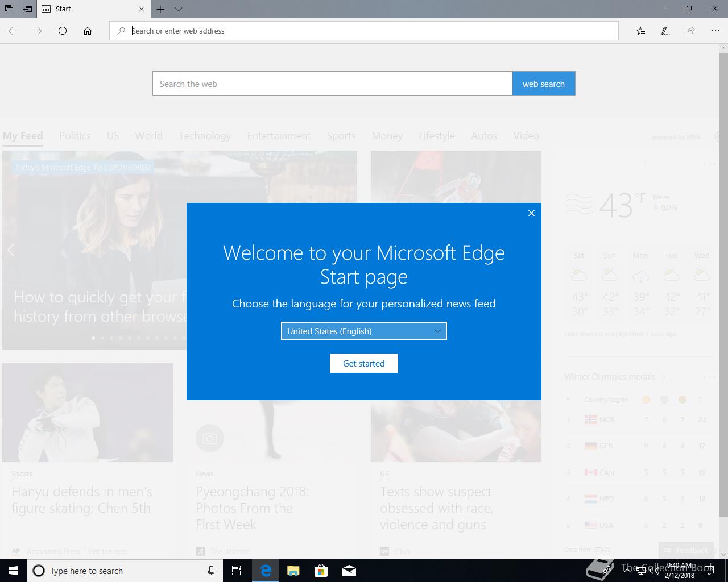Click the figure skater thumbnail image

tap(88, 413)
